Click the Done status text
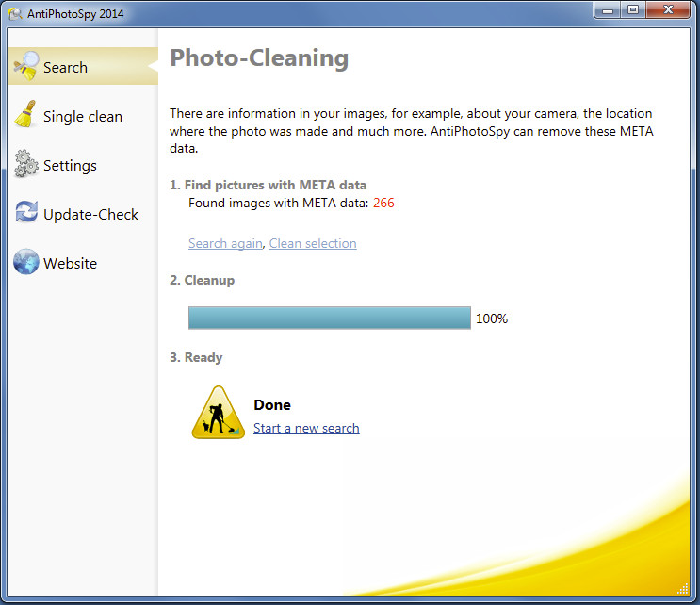 (272, 405)
